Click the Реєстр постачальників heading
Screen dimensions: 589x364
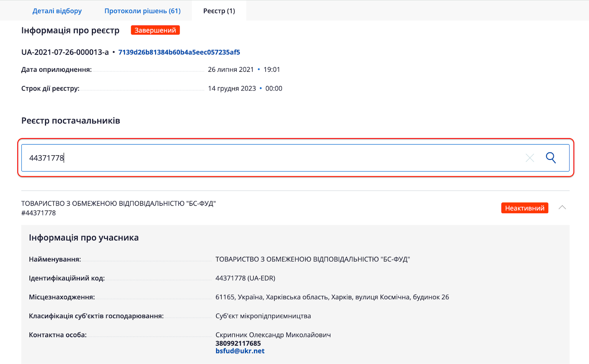coord(71,121)
